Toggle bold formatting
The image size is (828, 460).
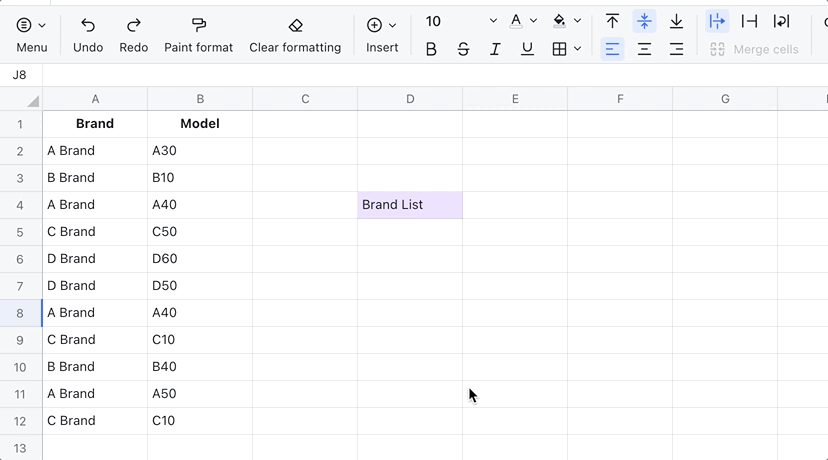(x=431, y=49)
